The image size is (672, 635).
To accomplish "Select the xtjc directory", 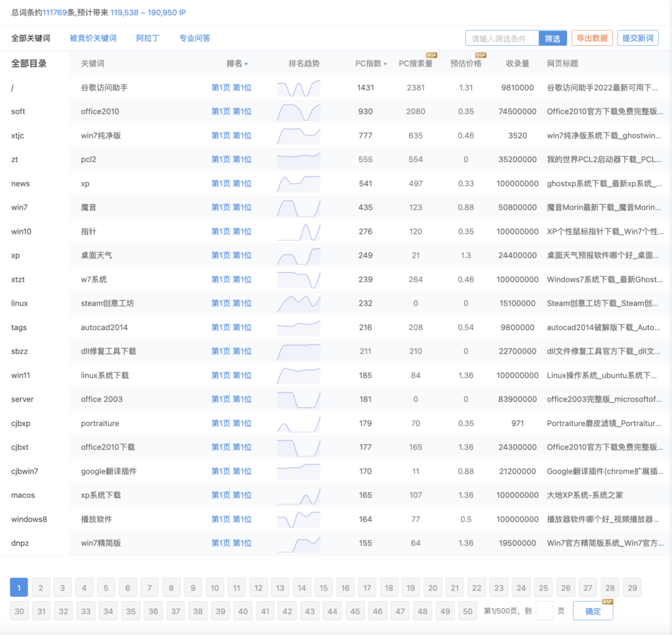I will [18, 135].
